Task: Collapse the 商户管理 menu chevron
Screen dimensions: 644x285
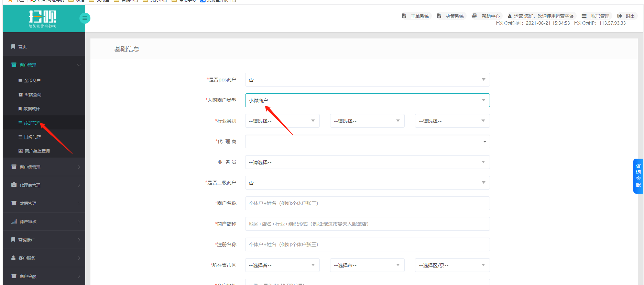Action: click(x=79, y=65)
